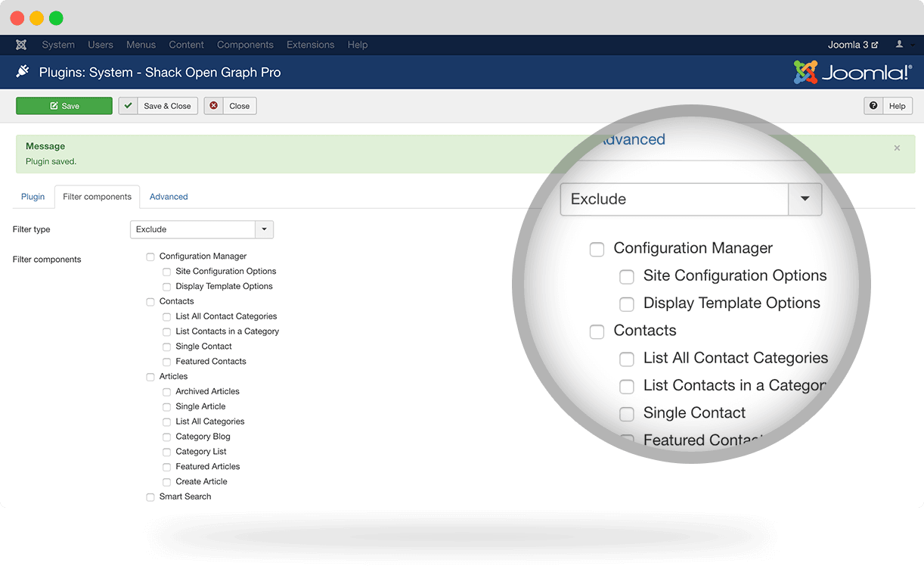
Task: Check the Create Article box
Action: tap(167, 482)
